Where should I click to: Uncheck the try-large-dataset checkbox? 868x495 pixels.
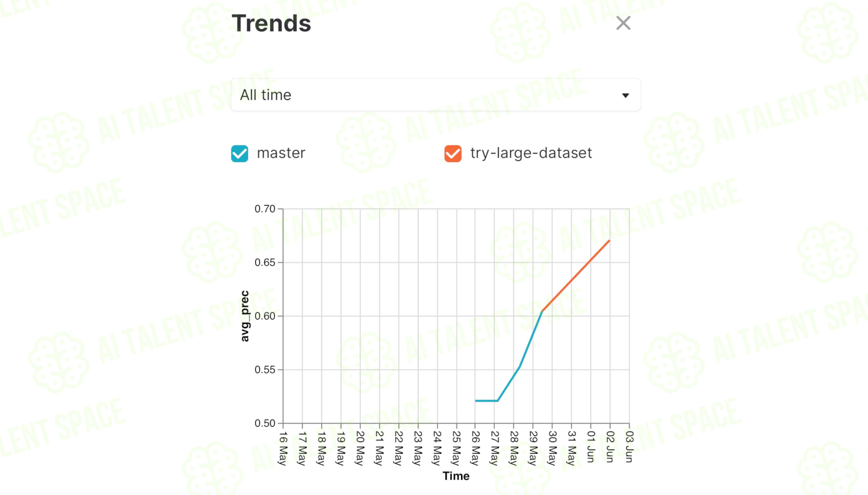[453, 153]
